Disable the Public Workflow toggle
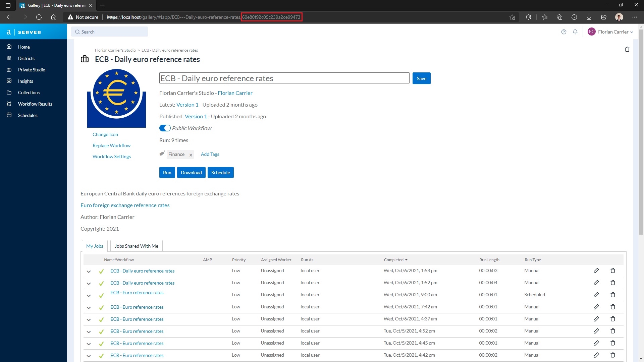The image size is (644, 362). tap(165, 128)
